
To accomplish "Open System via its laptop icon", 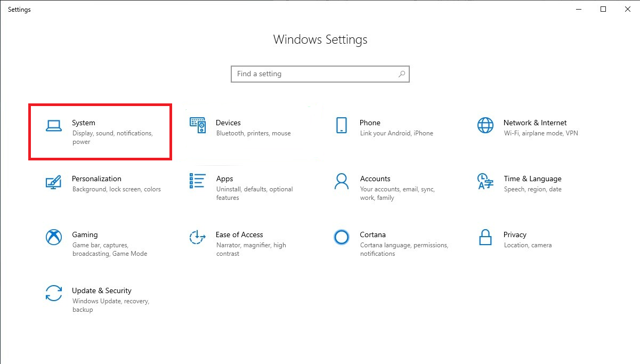I will tap(54, 125).
